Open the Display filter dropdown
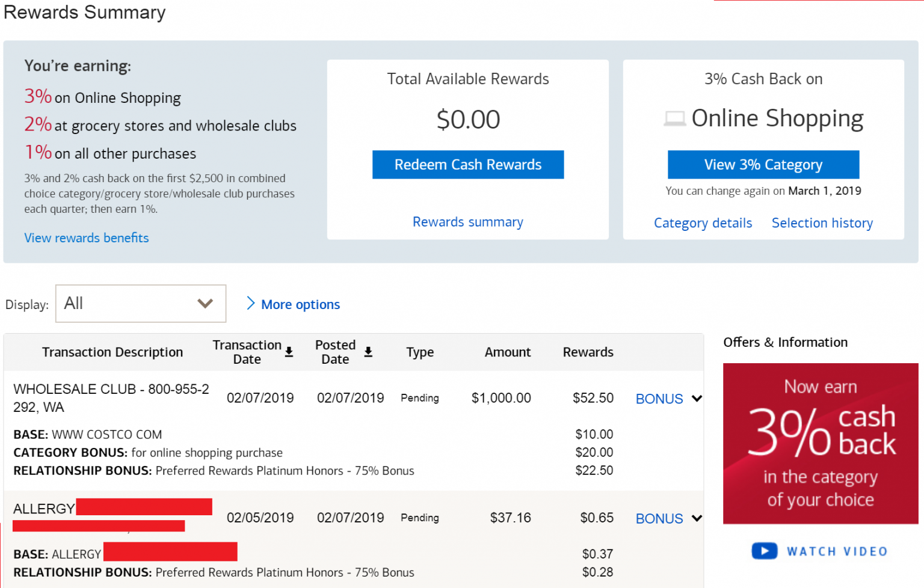Screen dimensions: 924x588 pyautogui.click(x=140, y=304)
